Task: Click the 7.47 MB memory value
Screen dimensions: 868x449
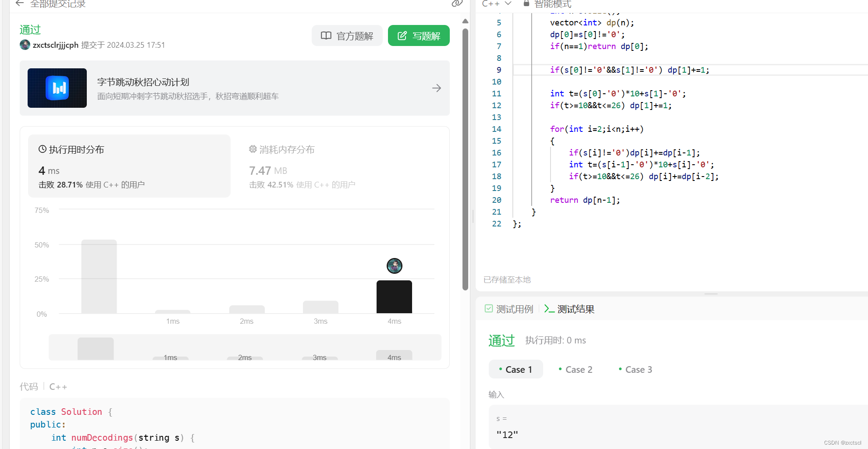Action: coord(268,170)
